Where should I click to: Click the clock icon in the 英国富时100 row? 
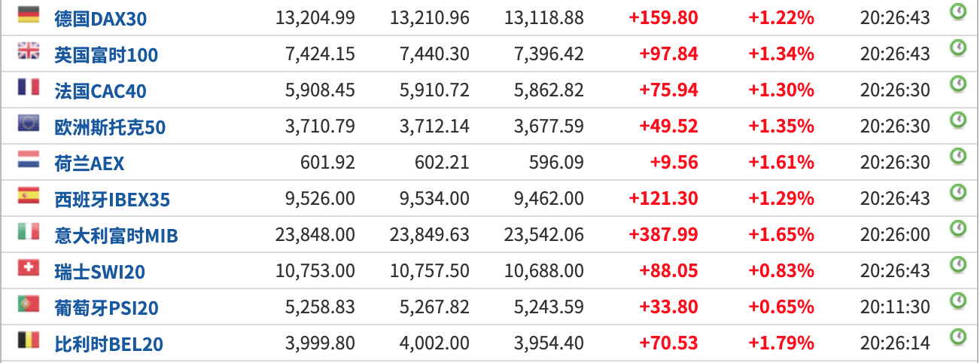[957, 47]
